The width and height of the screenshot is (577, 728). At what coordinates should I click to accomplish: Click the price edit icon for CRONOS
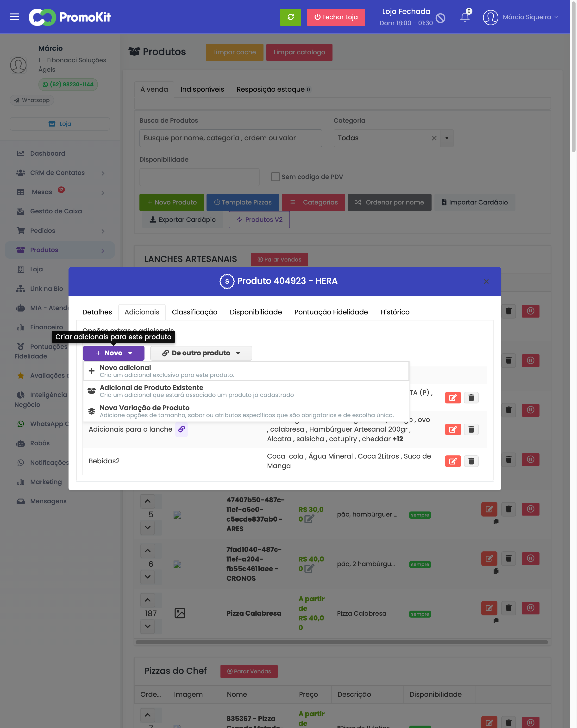309,569
